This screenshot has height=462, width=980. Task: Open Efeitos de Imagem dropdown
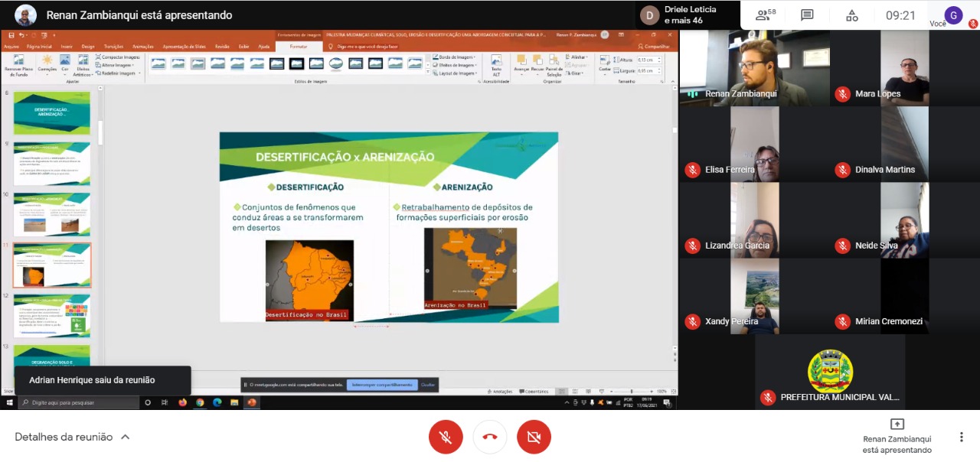[x=454, y=66]
